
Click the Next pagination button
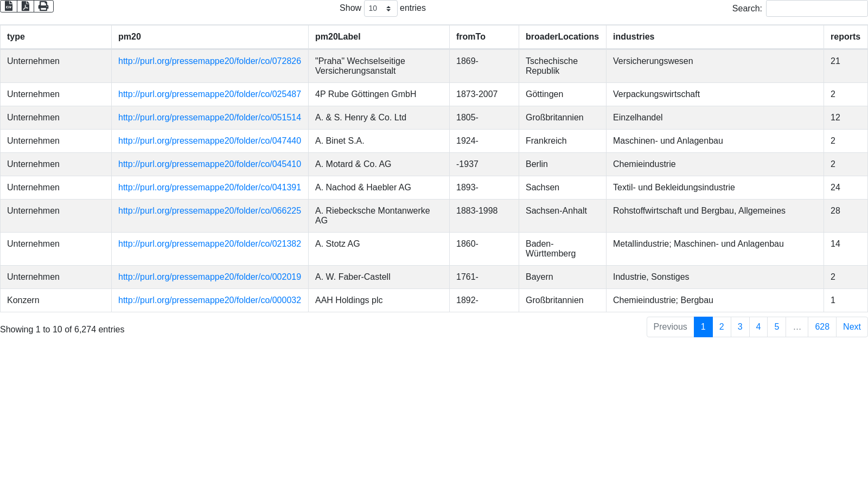tap(851, 327)
